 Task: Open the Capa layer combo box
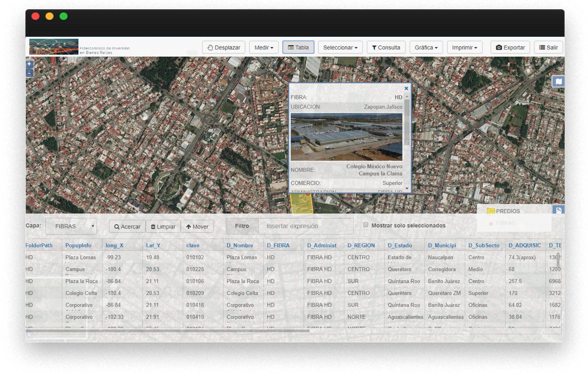click(x=71, y=226)
